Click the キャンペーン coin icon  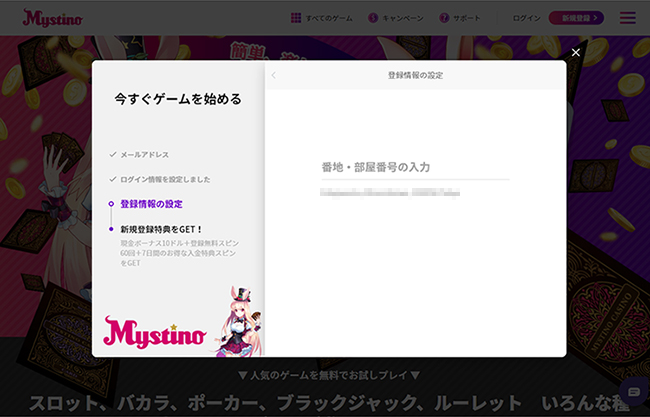pyautogui.click(x=373, y=18)
